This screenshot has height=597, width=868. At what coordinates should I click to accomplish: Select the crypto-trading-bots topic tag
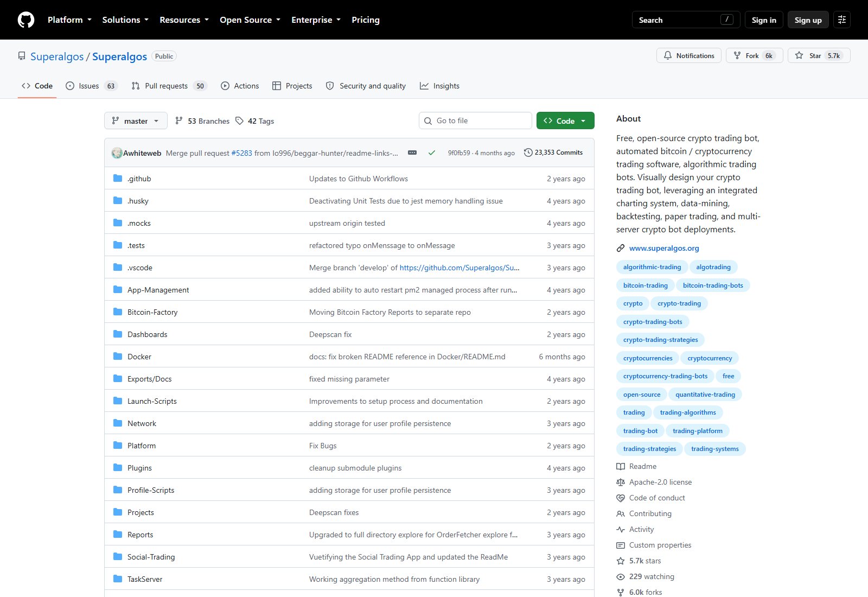(x=653, y=322)
